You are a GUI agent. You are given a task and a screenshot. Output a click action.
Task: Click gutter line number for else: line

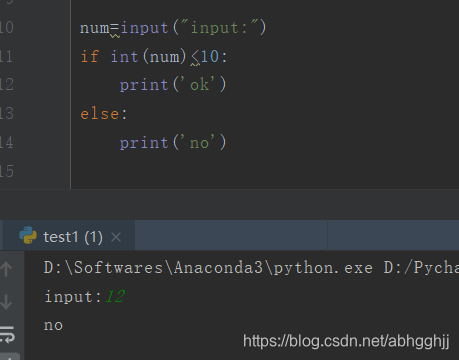[7, 113]
